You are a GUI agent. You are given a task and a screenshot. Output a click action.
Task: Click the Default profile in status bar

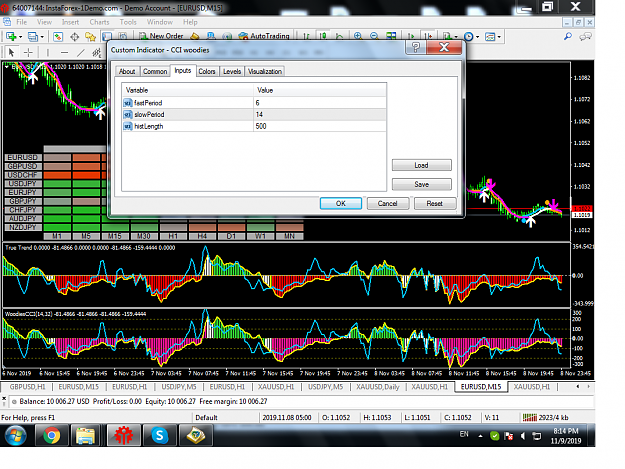[x=206, y=418]
